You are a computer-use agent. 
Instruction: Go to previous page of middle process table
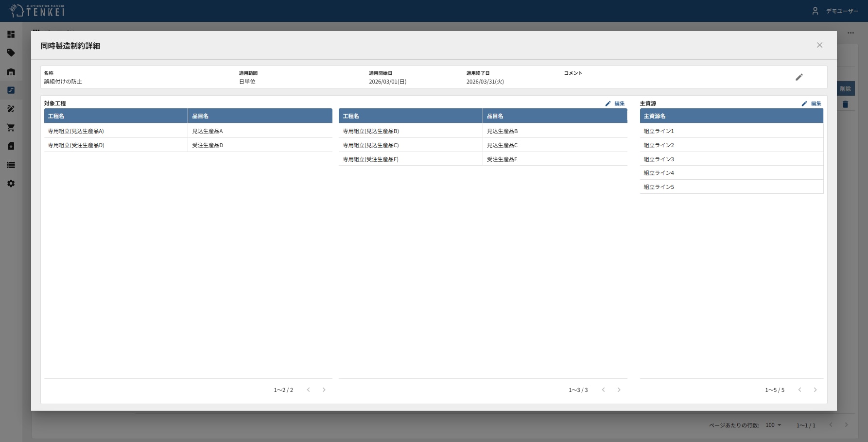pos(603,390)
